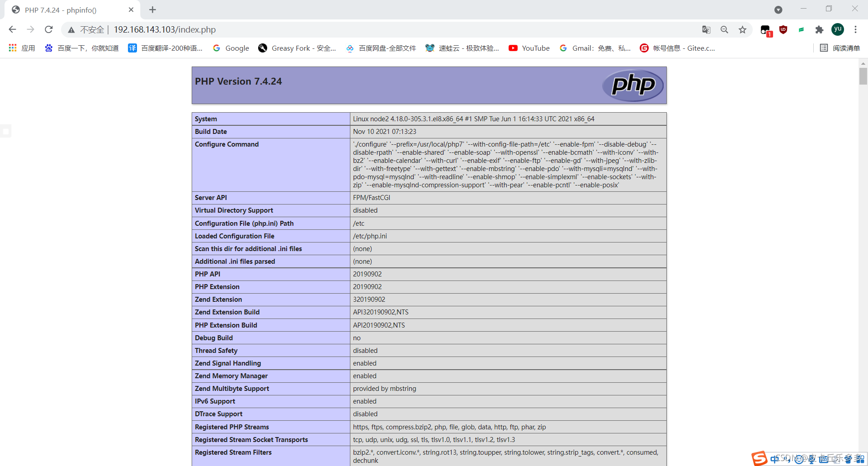Click the 'FPM/FastCGI' Server API value
868x466 pixels.
(x=371, y=198)
